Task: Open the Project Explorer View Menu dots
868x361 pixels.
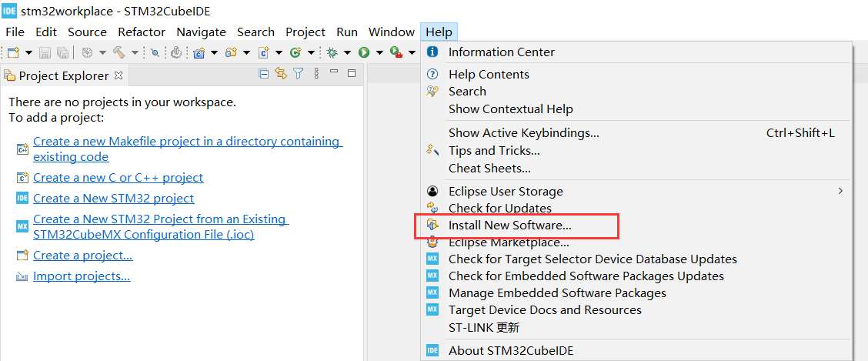Action: [316, 73]
